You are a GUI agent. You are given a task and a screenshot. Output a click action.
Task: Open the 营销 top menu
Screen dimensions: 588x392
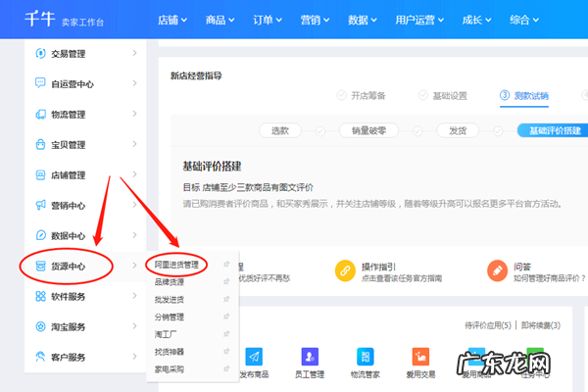point(315,20)
